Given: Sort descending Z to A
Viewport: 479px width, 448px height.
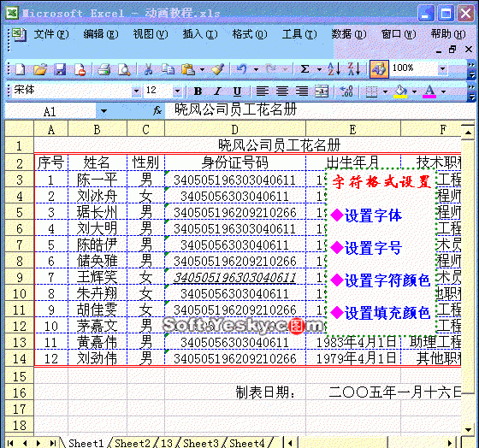Looking at the screenshot, I should click(x=354, y=69).
